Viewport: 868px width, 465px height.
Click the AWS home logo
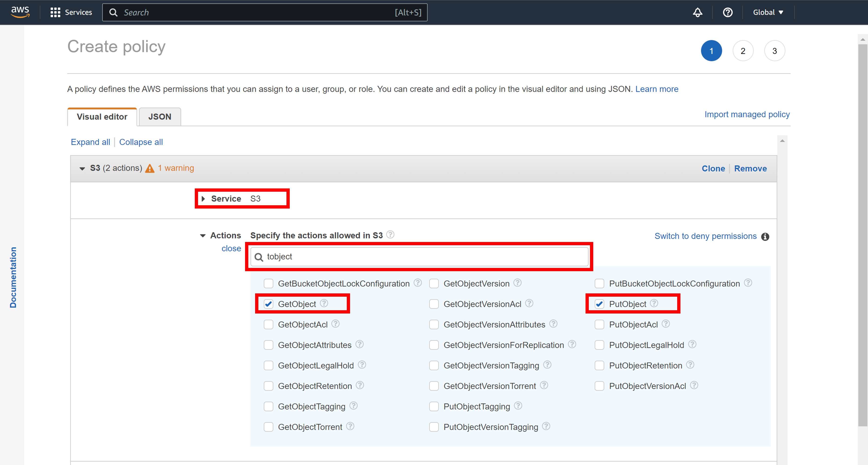click(x=20, y=12)
